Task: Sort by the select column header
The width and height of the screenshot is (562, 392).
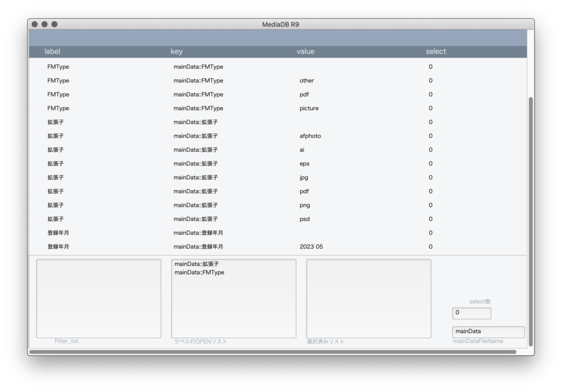Action: coord(436,51)
